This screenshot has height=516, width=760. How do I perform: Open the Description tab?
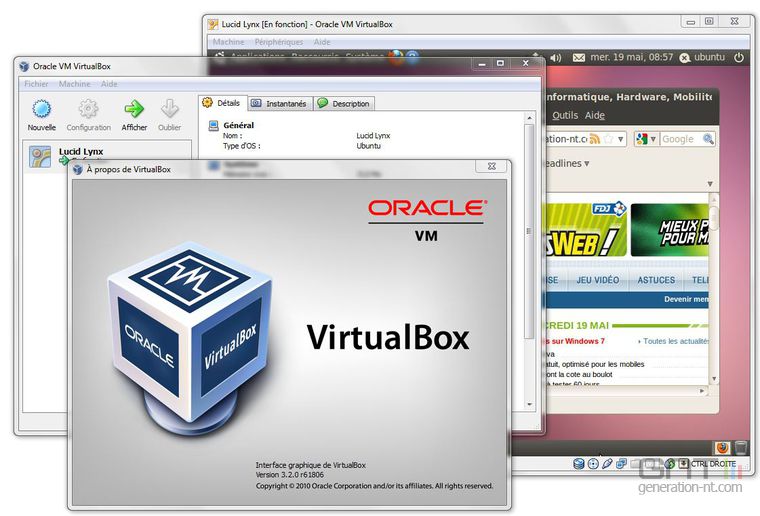[344, 103]
